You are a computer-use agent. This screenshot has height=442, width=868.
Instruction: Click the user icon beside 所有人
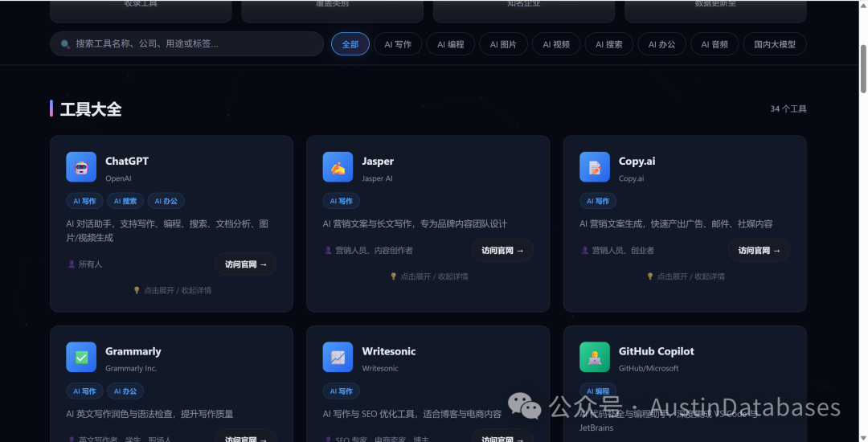pyautogui.click(x=72, y=264)
